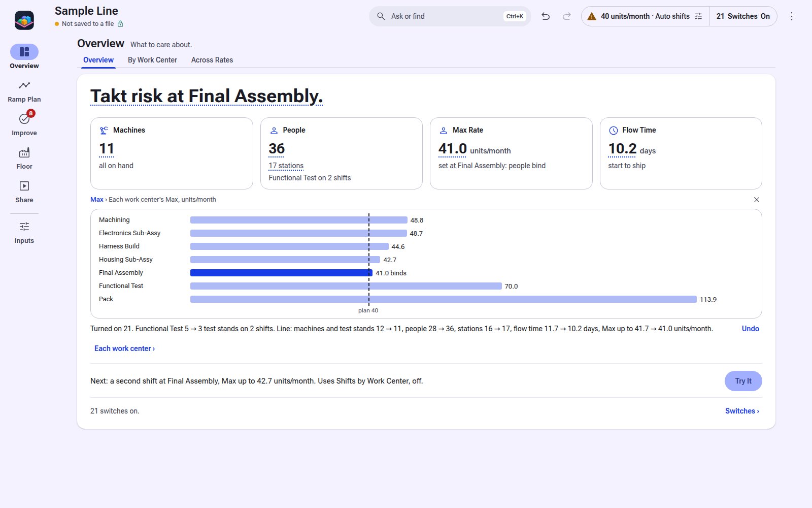Click the Flow Time clock icon
Image resolution: width=812 pixels, height=508 pixels.
614,131
